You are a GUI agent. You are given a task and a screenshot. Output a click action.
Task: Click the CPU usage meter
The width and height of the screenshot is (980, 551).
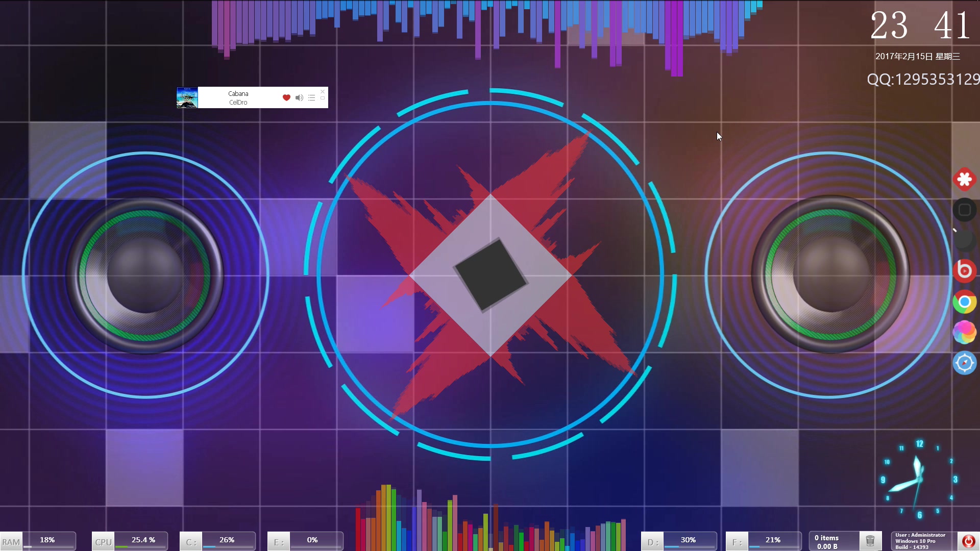coord(130,541)
